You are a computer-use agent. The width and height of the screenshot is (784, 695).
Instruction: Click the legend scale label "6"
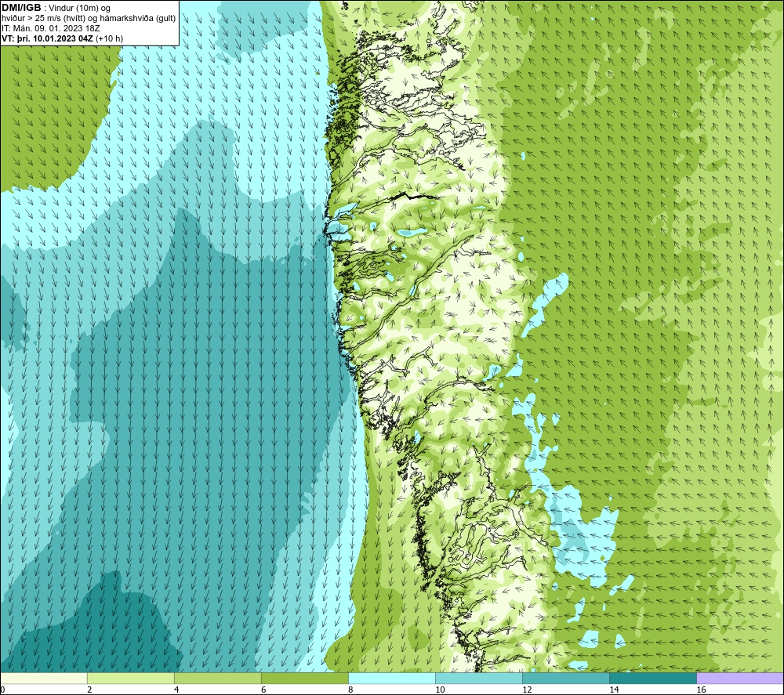(x=263, y=690)
